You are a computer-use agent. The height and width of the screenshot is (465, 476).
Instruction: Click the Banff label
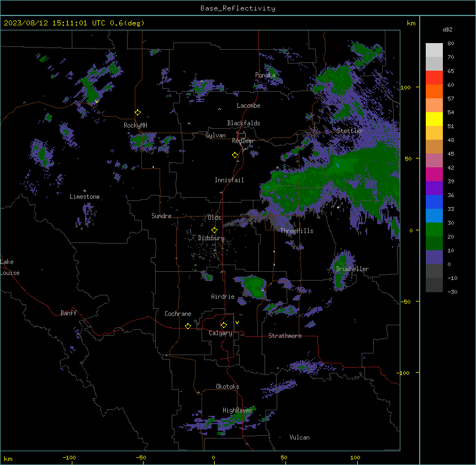68,313
